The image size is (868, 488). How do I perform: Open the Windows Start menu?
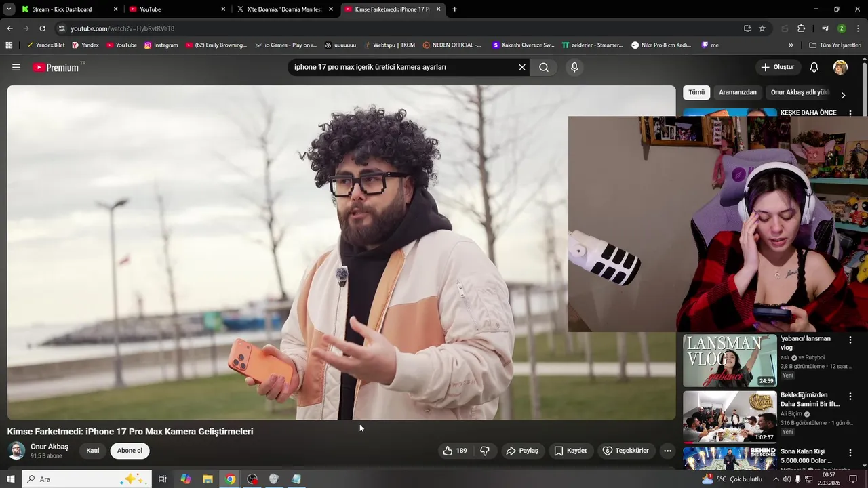10,479
